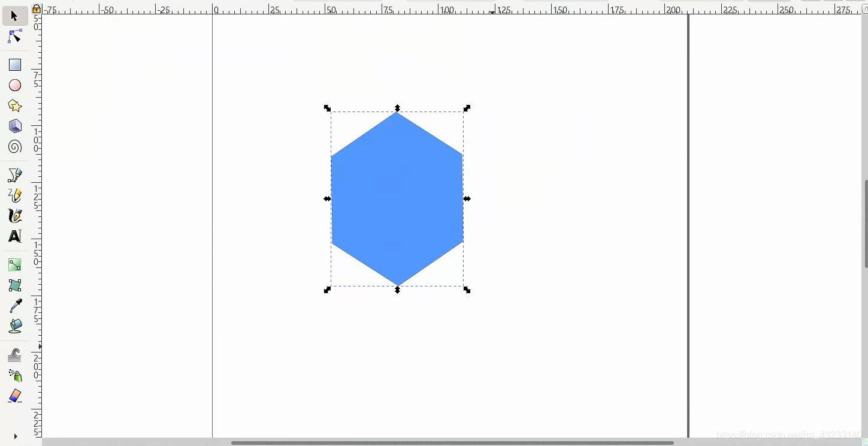Choose the Eraser tool
Screen dimensions: 868x446
tap(14, 396)
